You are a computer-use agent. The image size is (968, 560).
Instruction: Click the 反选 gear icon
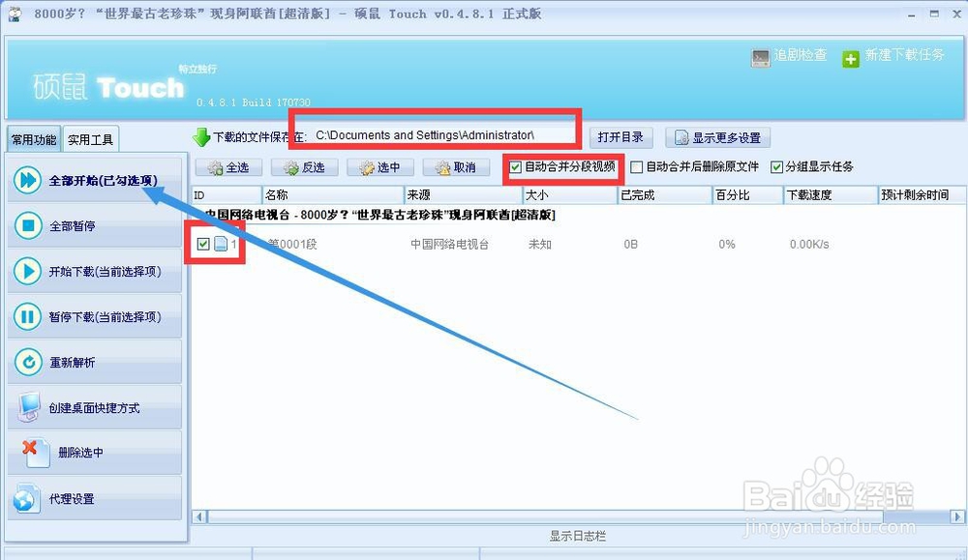(290, 167)
